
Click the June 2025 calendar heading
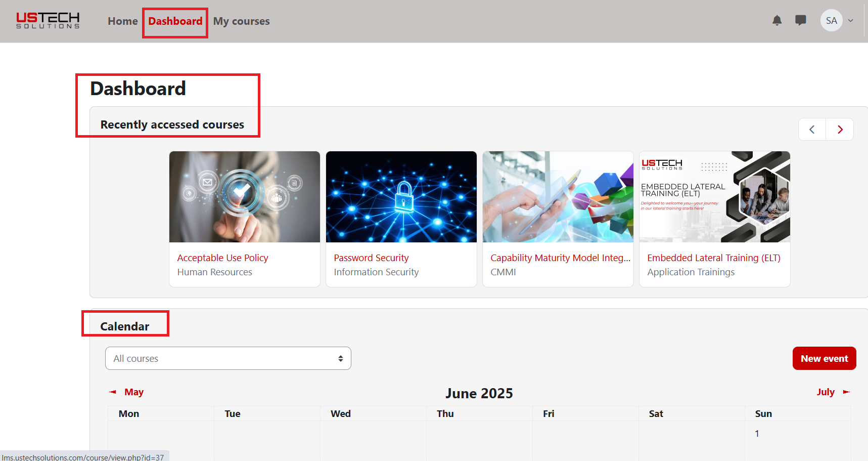tap(479, 393)
